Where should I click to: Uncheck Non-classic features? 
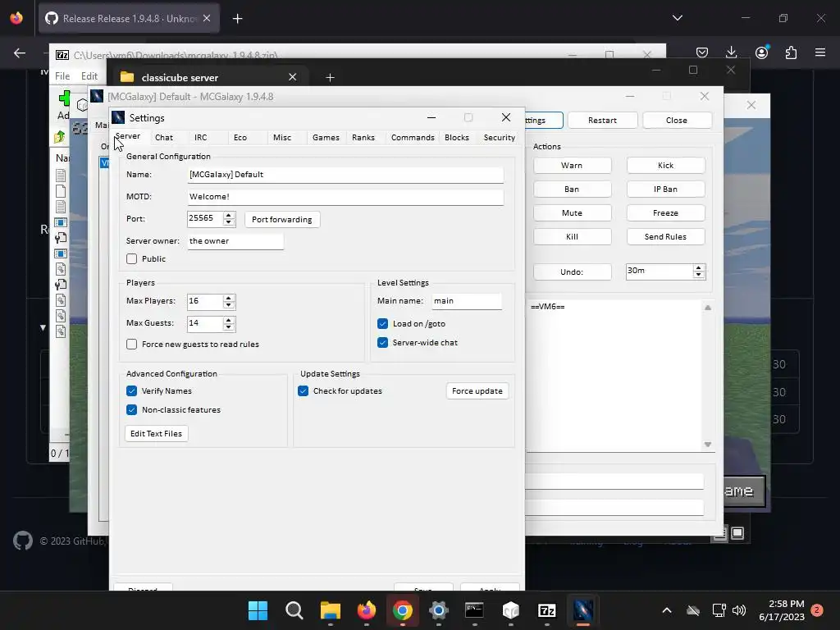coord(132,410)
